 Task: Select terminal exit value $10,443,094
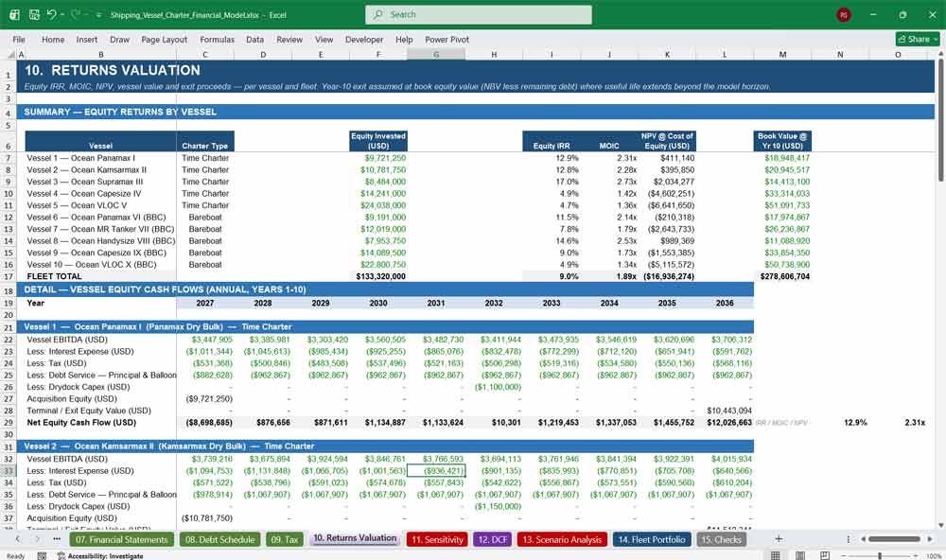(725, 411)
